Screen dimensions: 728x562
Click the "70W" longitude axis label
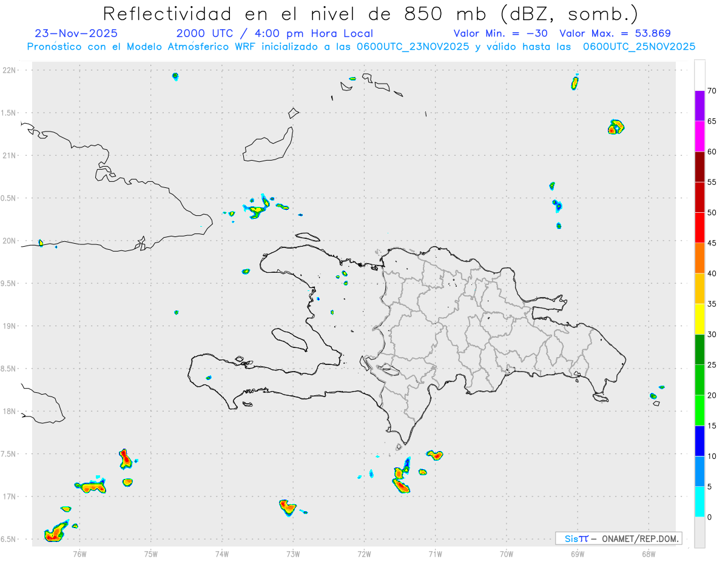point(507,554)
